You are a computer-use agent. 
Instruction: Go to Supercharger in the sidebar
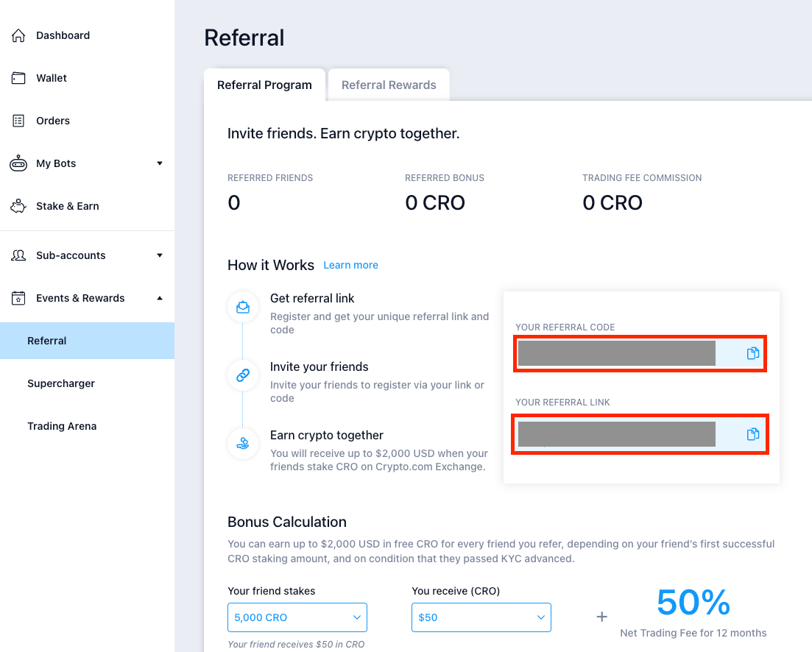[61, 383]
